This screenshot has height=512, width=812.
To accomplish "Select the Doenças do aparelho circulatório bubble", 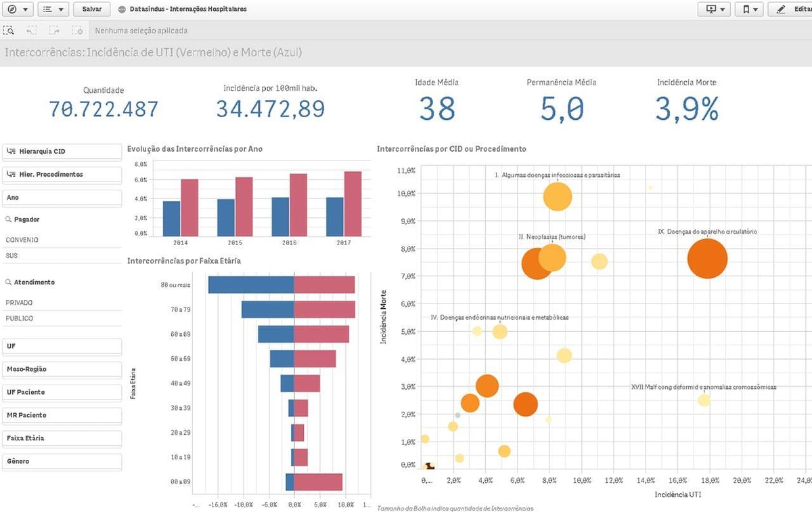I will tap(707, 259).
